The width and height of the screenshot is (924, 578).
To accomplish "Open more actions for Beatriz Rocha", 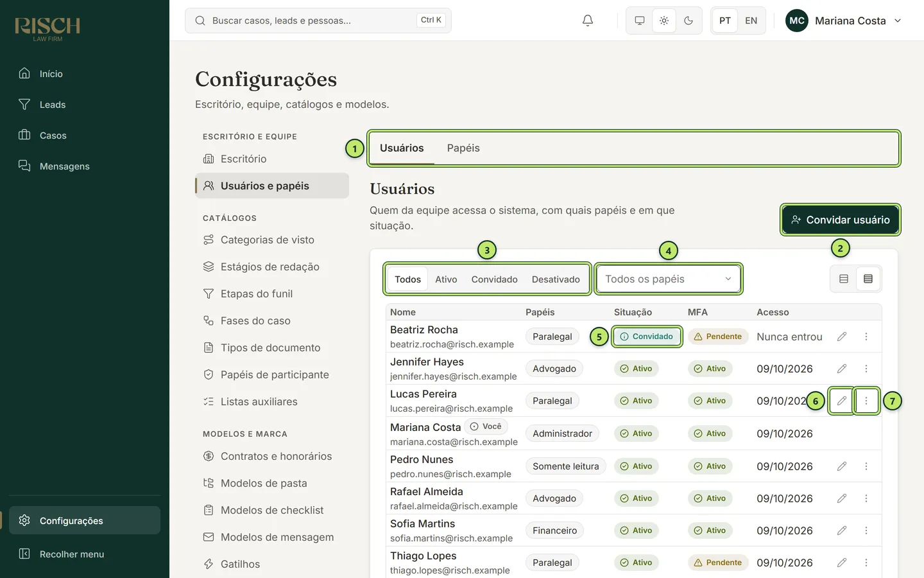I will point(866,337).
